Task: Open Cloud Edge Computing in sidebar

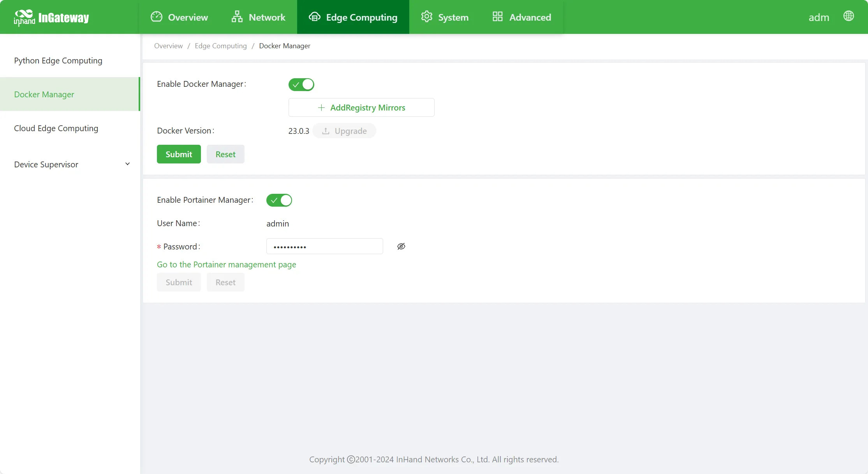Action: click(70, 128)
